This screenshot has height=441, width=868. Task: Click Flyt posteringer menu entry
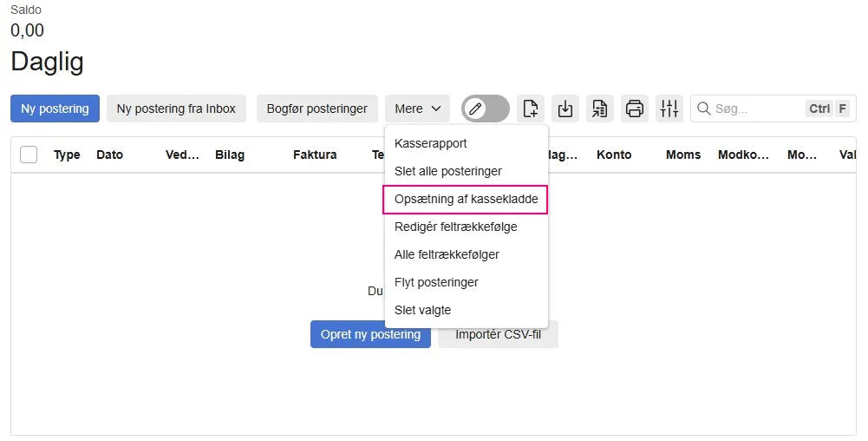436,282
